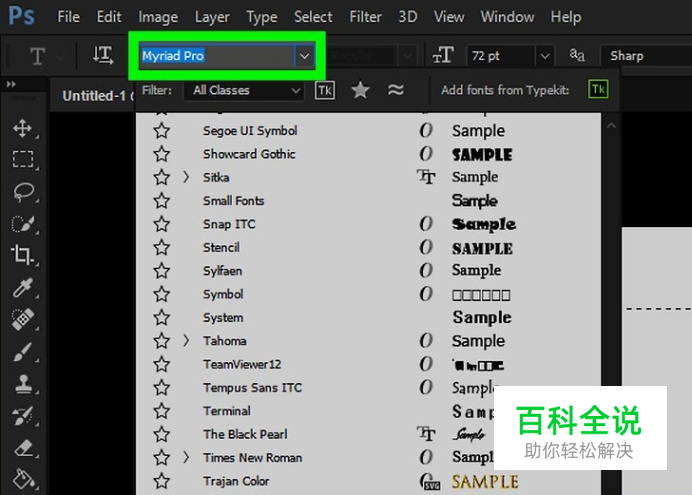Expand the toolbar double-arrow icon
Viewport: 692px width, 495px height.
(x=11, y=84)
